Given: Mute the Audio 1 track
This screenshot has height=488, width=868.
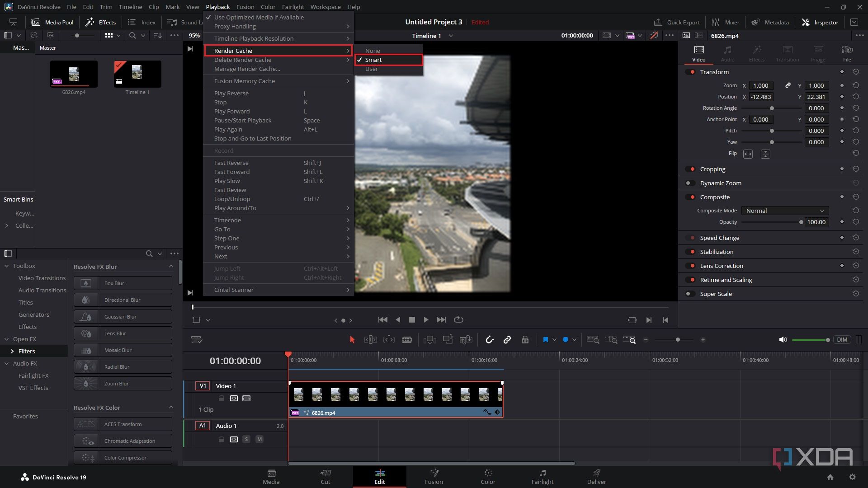Looking at the screenshot, I should 259,439.
